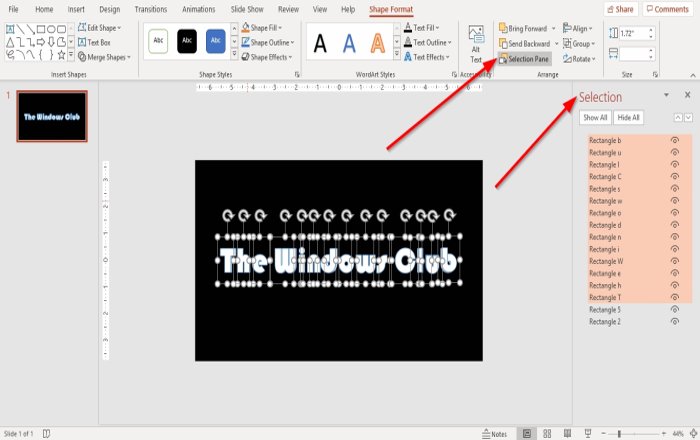Switch to the Design tab

(109, 9)
